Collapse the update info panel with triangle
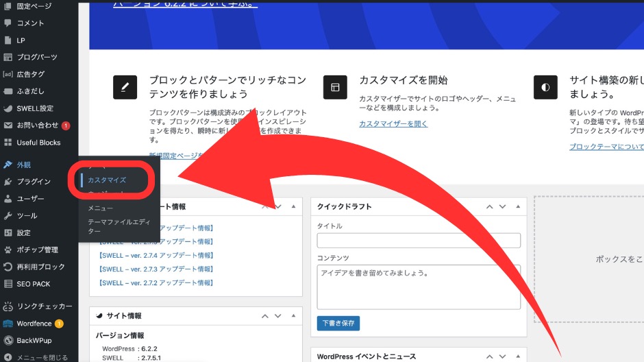Screen dimensions: 644x362 point(293,206)
